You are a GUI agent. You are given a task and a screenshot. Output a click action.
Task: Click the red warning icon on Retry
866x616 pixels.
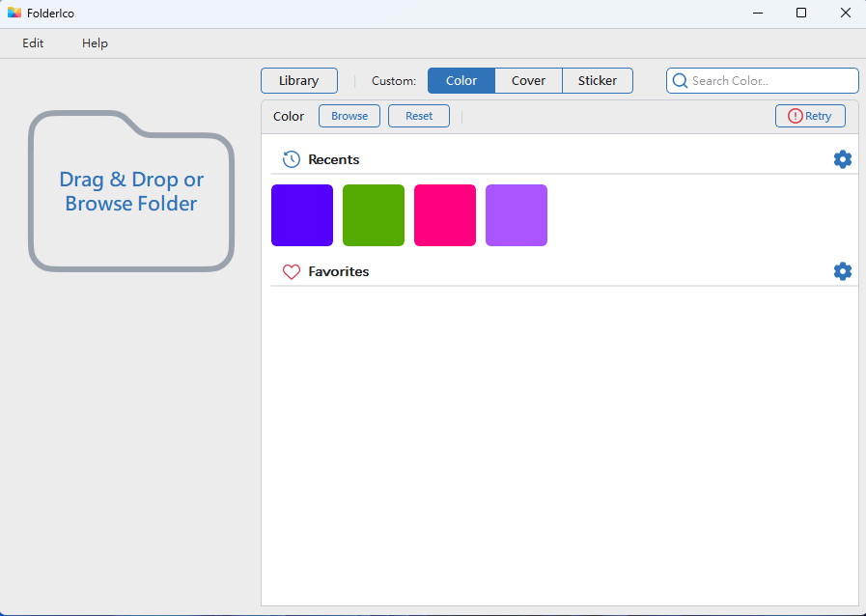(795, 116)
